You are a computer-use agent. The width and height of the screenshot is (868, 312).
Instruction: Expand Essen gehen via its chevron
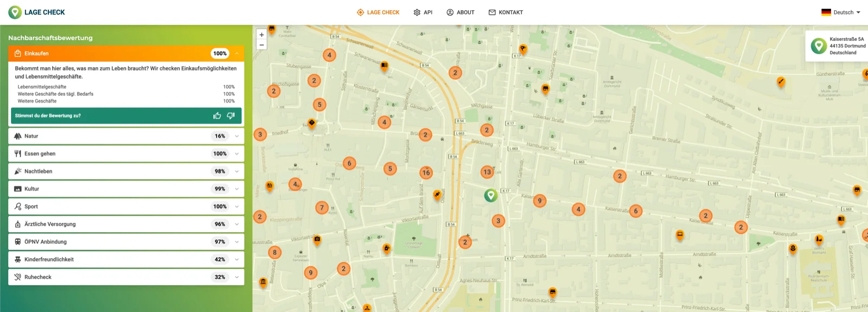pos(237,154)
